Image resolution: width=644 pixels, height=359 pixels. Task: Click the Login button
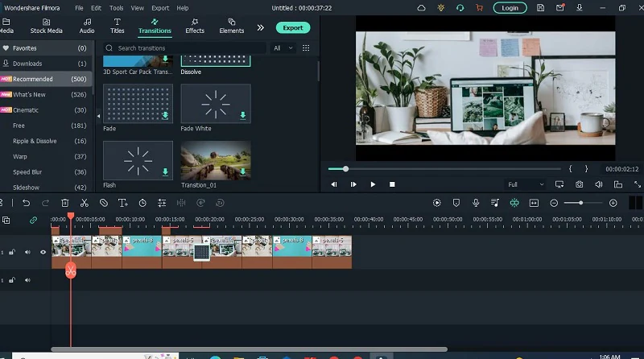510,7
